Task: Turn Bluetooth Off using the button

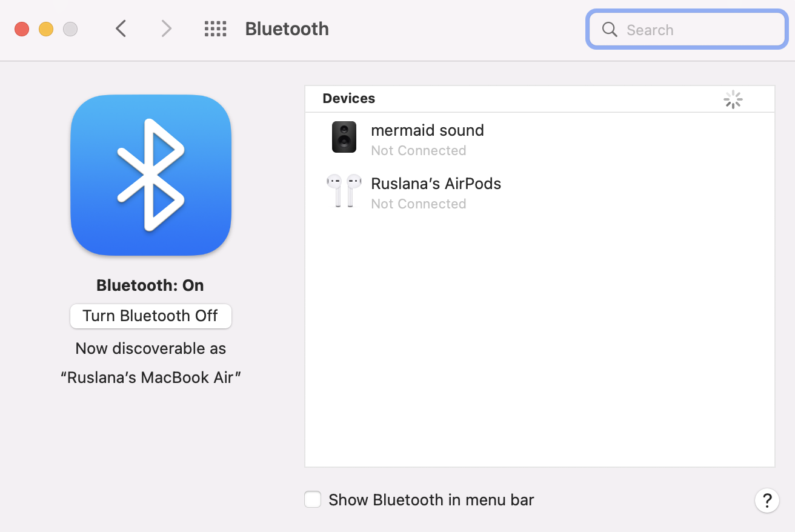Action: (151, 316)
